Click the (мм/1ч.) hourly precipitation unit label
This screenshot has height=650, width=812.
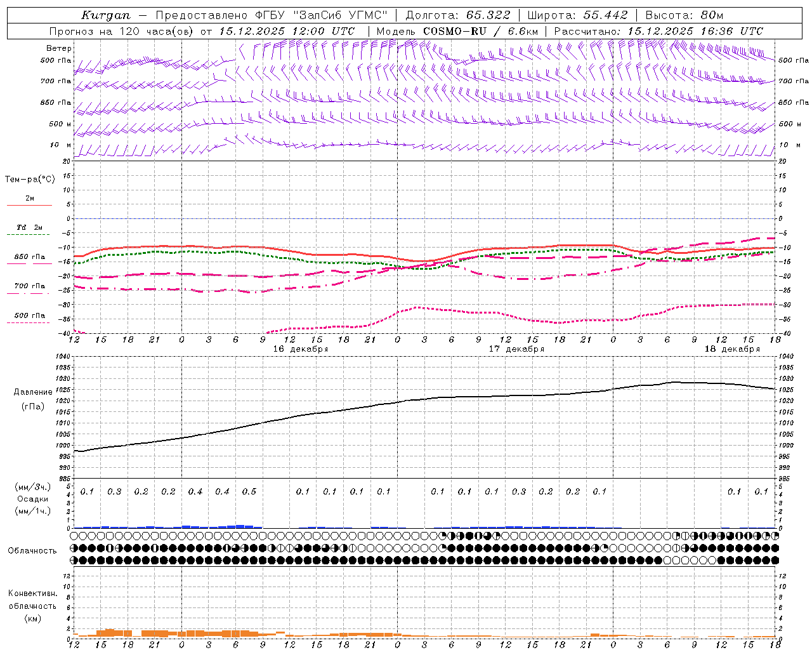tap(32, 512)
